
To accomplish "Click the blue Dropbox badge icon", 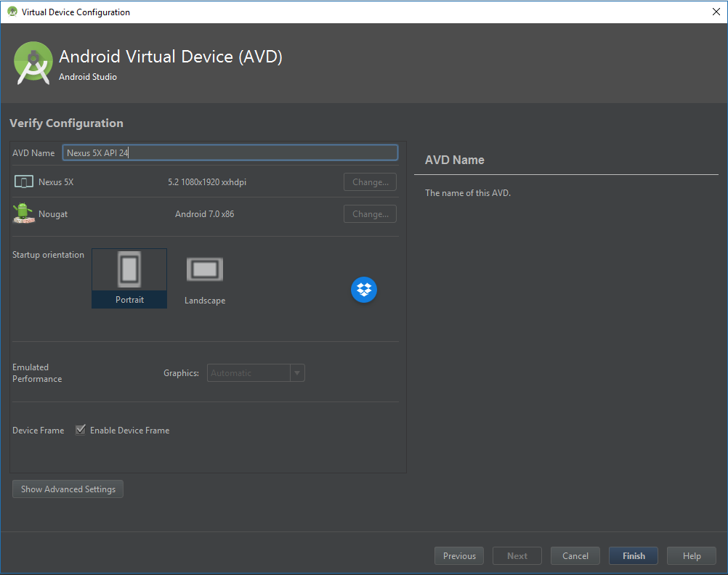I will (x=364, y=290).
